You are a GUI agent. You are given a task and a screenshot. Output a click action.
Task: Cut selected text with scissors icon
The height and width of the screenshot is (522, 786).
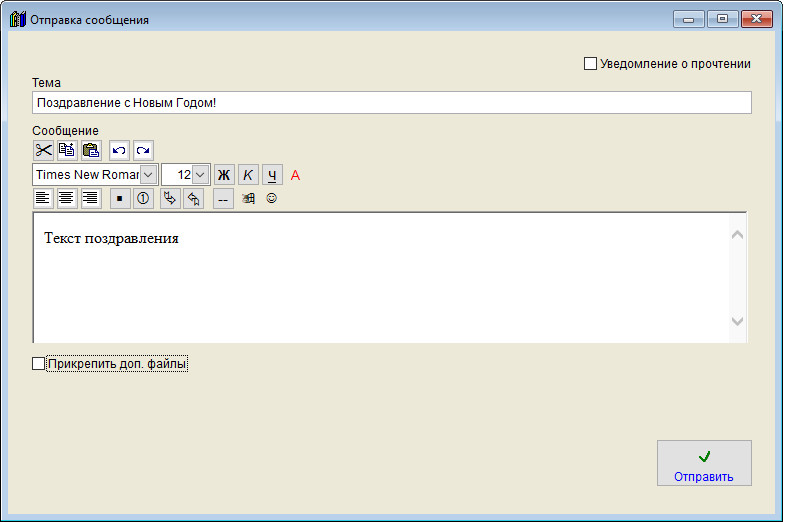coord(44,150)
